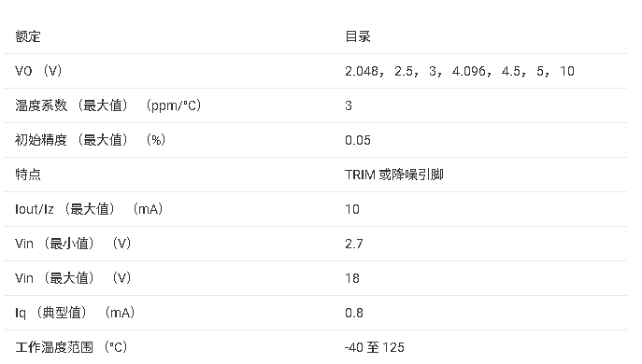This screenshot has height=364, width=642.
Task: Select the initial accuracy value 0.05
Action: pos(358,140)
